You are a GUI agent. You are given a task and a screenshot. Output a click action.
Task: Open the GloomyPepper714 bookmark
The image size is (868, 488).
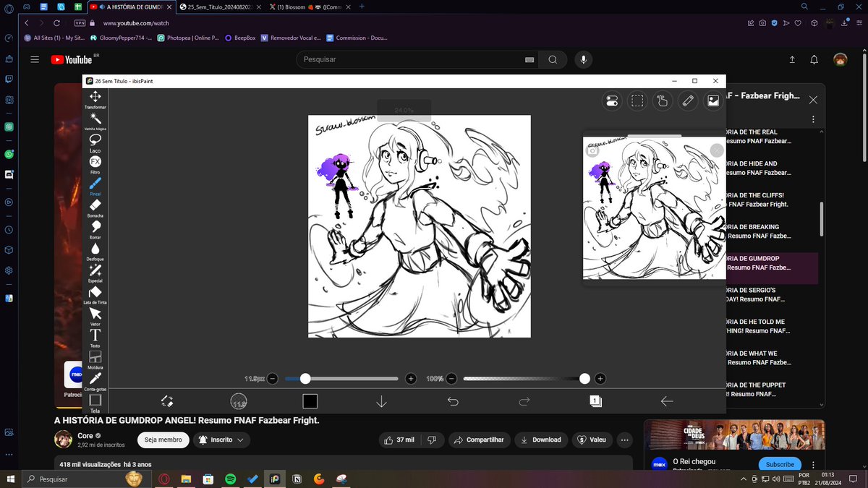point(122,38)
